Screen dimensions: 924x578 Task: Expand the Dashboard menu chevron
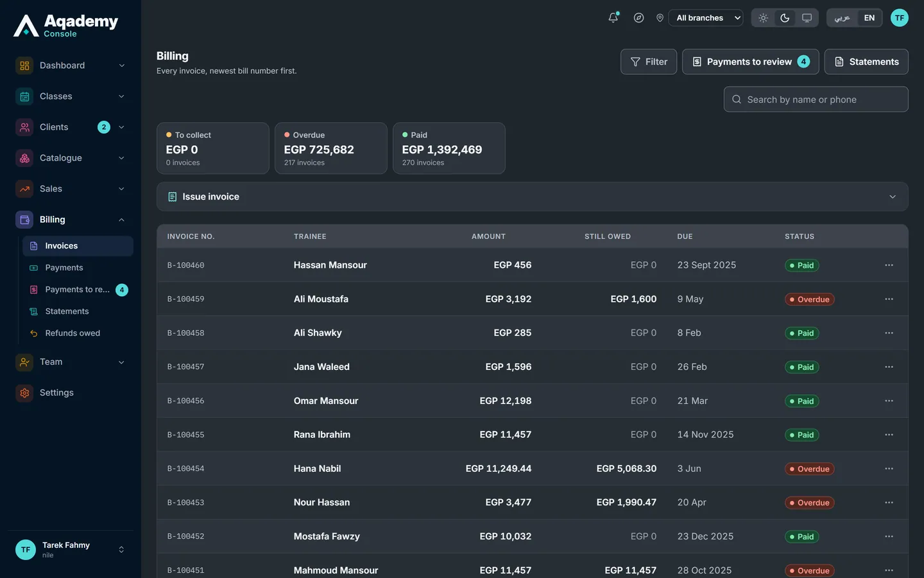coord(122,66)
